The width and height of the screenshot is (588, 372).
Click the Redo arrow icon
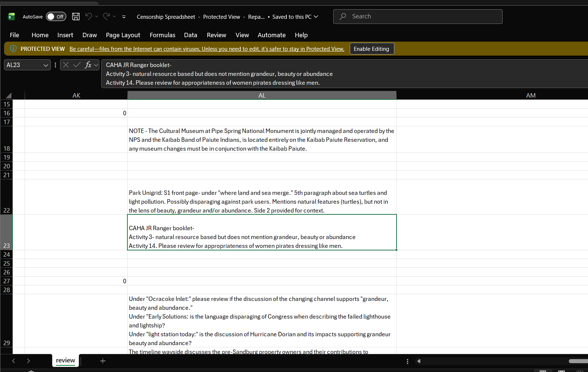[x=106, y=16]
